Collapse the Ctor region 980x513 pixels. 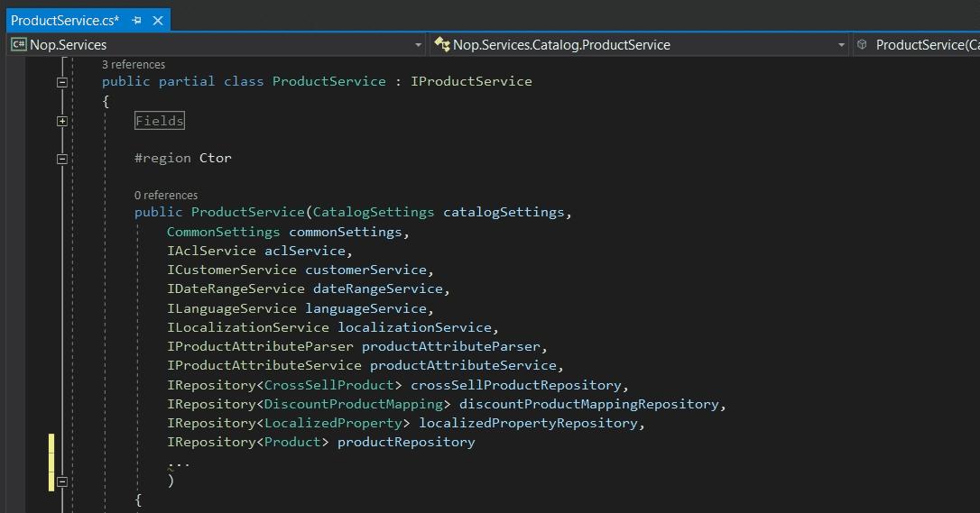[x=62, y=160]
